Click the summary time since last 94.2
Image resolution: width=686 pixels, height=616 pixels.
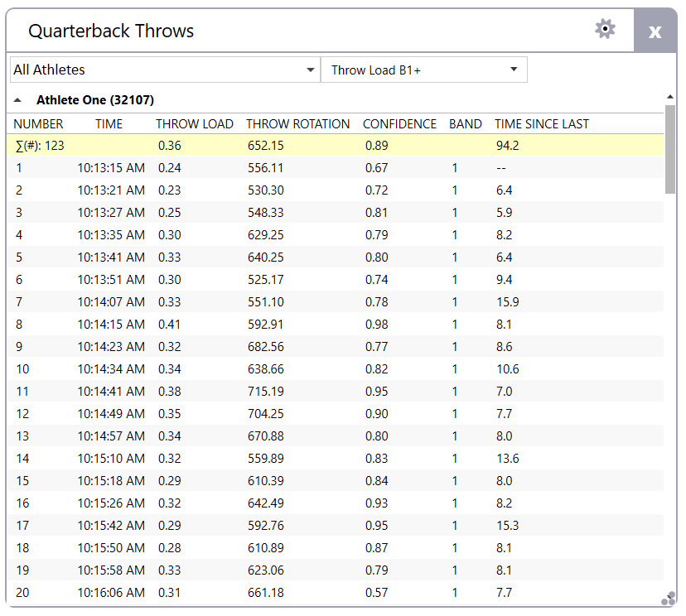(508, 146)
